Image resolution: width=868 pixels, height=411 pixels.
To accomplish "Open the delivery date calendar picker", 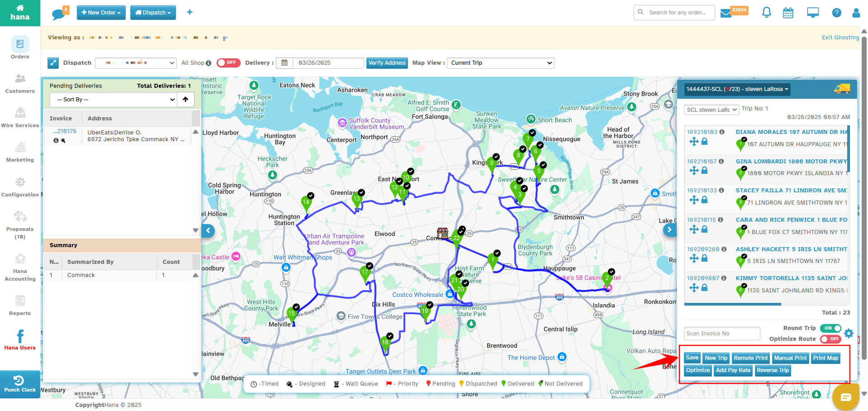I will coord(285,63).
